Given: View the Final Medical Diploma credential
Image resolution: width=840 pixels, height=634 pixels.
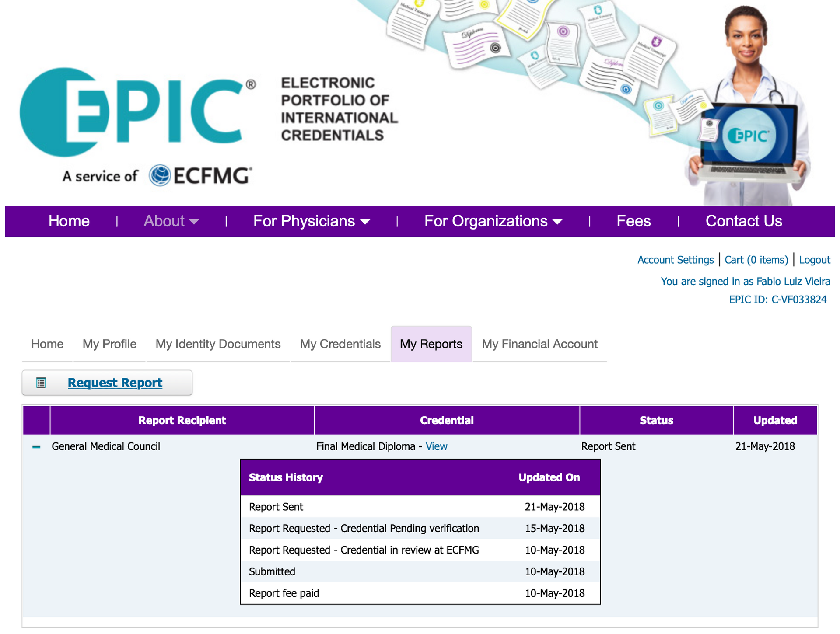Looking at the screenshot, I should pos(436,446).
